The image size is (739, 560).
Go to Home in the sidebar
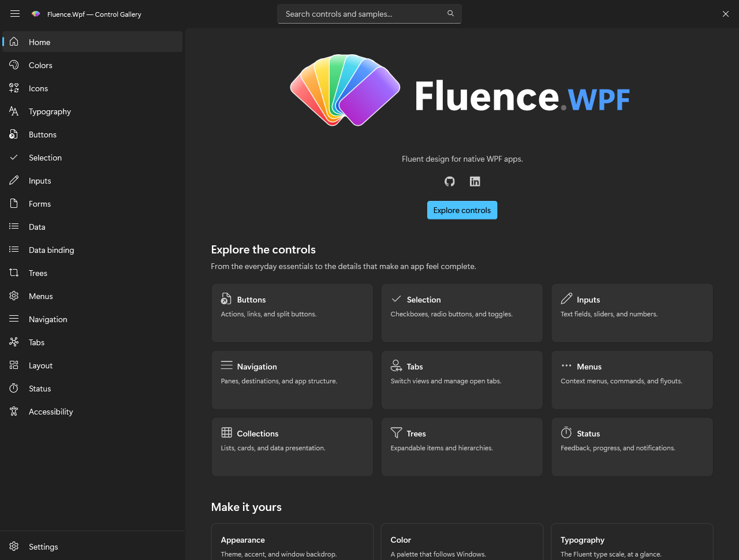(x=92, y=42)
